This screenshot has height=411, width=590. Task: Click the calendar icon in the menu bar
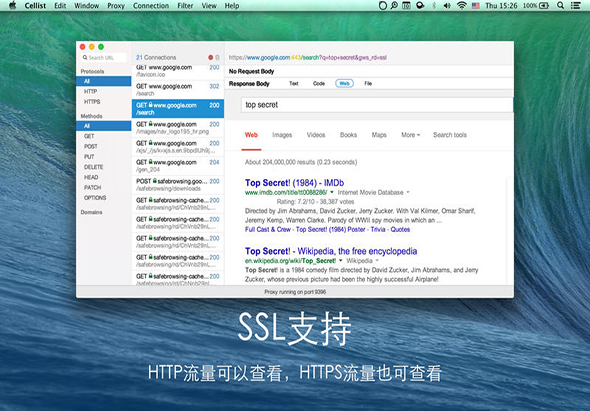[x=406, y=6]
